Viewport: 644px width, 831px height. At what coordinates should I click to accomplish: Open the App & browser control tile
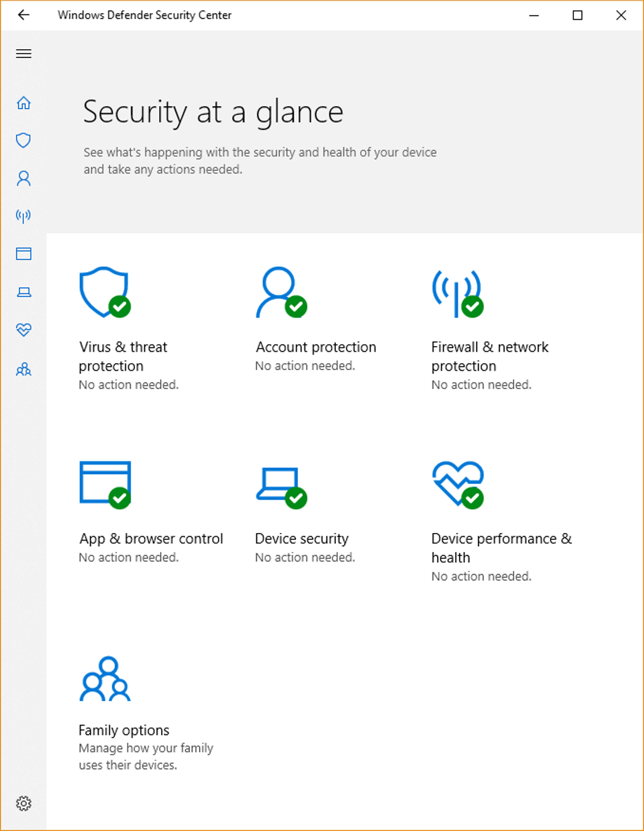pyautogui.click(x=151, y=538)
